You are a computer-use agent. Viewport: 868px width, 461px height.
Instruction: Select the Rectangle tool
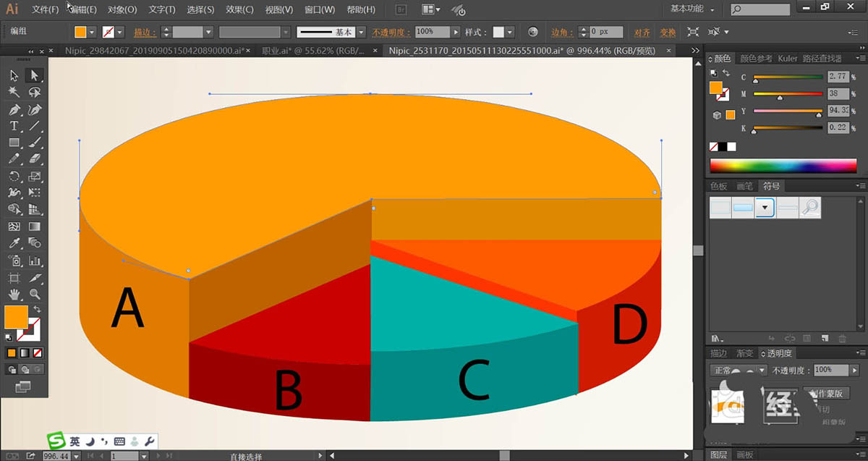14,143
